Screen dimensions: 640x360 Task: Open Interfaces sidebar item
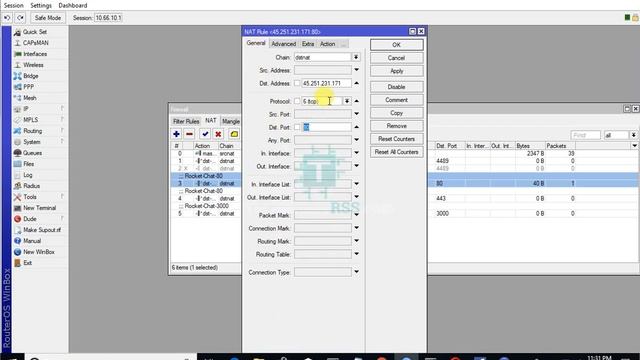[35, 54]
